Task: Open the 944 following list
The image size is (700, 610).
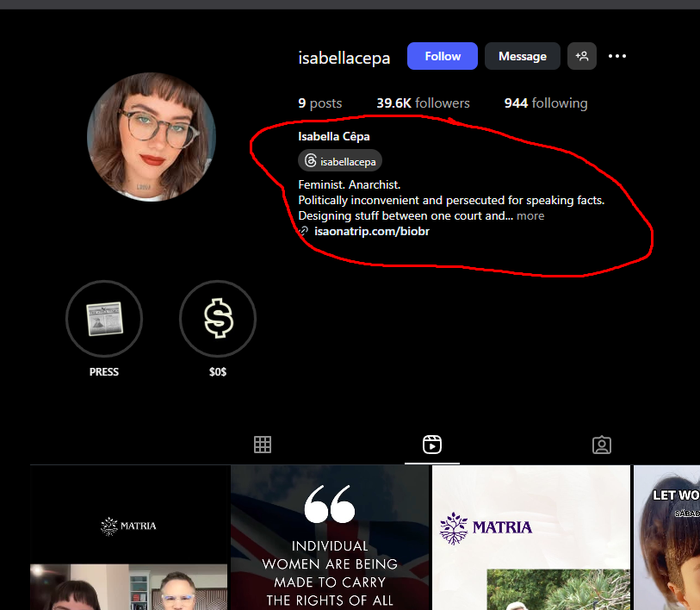Action: coord(546,103)
